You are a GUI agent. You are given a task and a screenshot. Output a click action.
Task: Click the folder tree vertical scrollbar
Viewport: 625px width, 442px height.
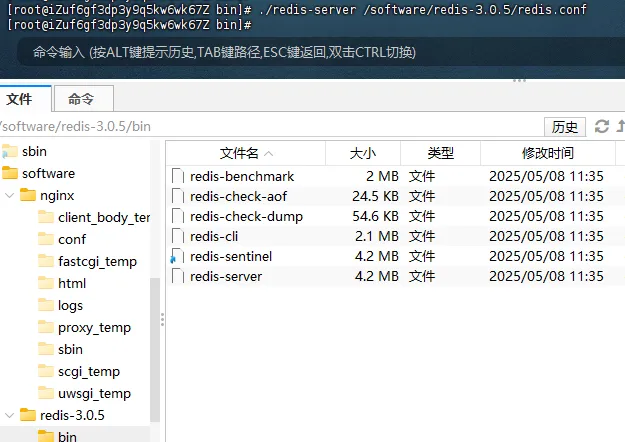point(155,349)
